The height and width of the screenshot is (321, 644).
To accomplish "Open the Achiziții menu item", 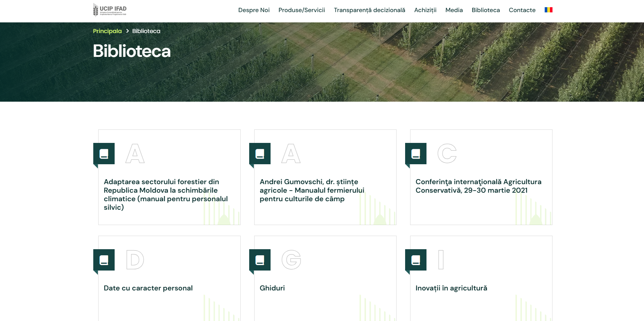I will tap(425, 10).
